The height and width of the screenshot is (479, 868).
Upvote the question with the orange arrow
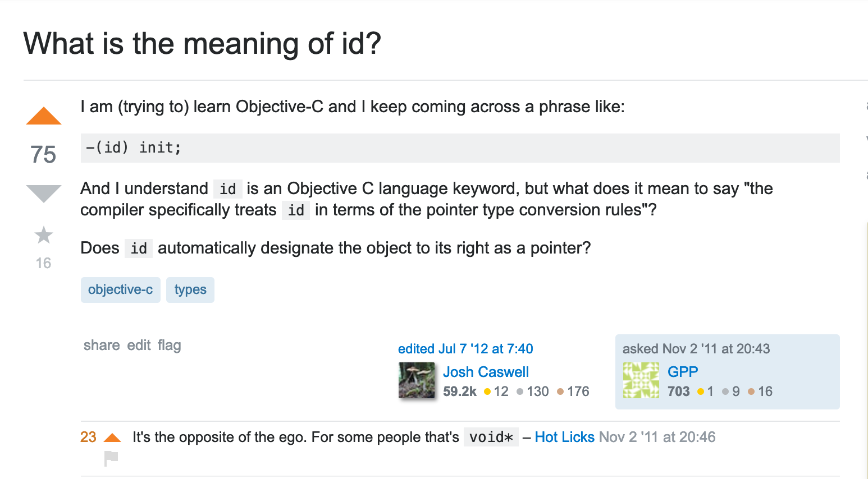[43, 116]
